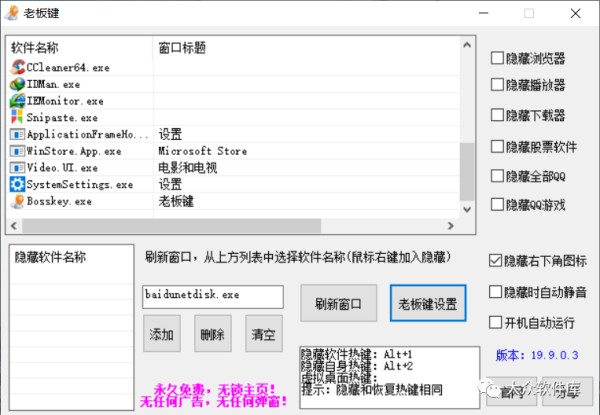Open 老板键设置 button

(x=428, y=303)
